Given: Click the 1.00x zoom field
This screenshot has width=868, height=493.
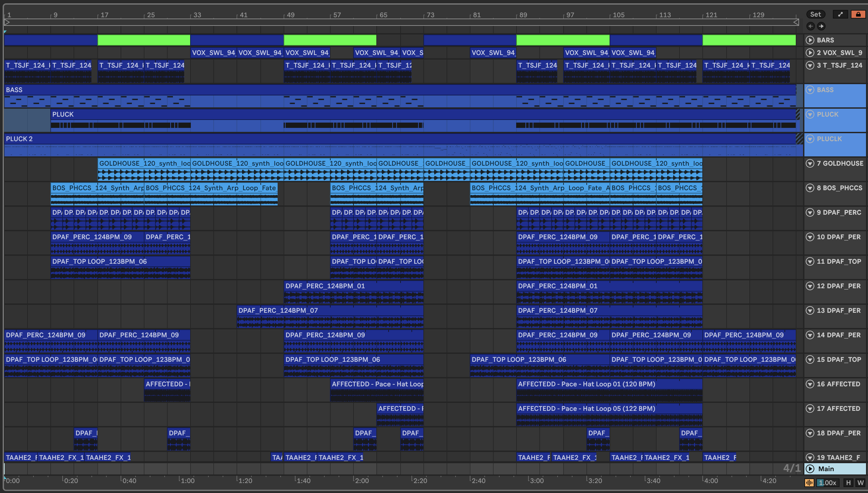Looking at the screenshot, I should click(x=827, y=483).
